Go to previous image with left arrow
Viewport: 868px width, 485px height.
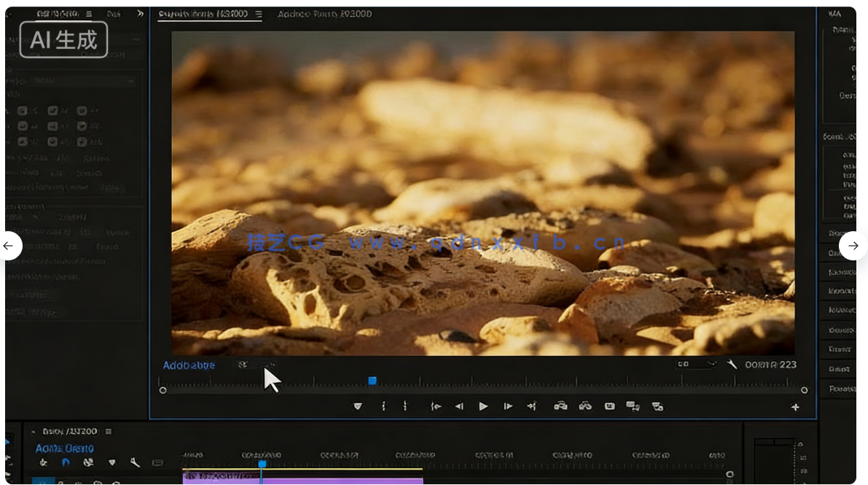pos(8,246)
